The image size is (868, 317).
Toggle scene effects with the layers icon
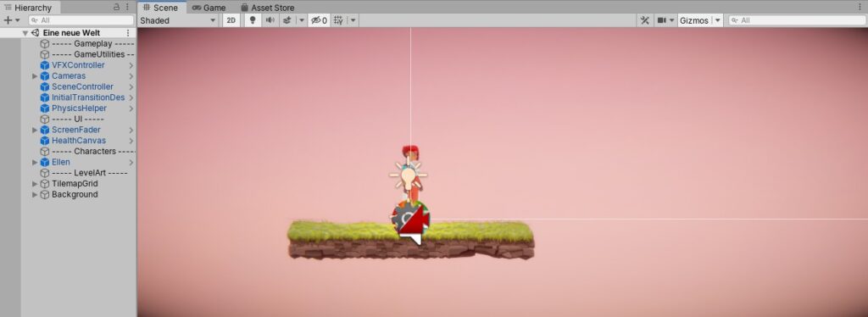coord(287,20)
